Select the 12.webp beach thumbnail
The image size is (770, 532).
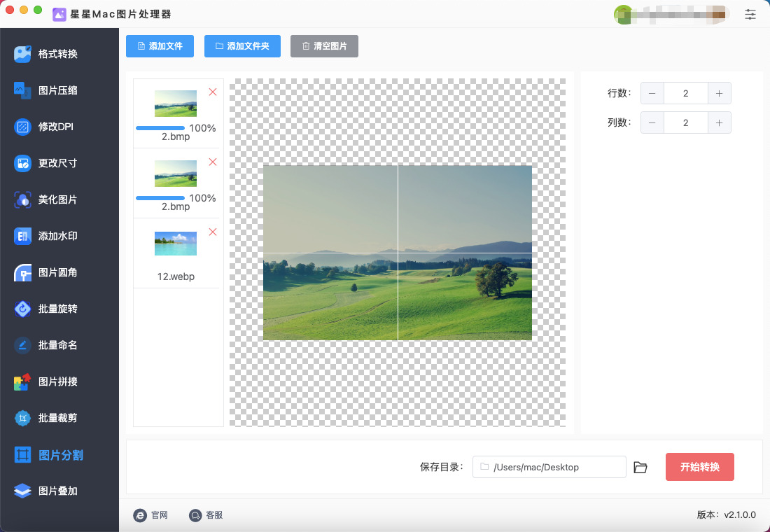176,244
